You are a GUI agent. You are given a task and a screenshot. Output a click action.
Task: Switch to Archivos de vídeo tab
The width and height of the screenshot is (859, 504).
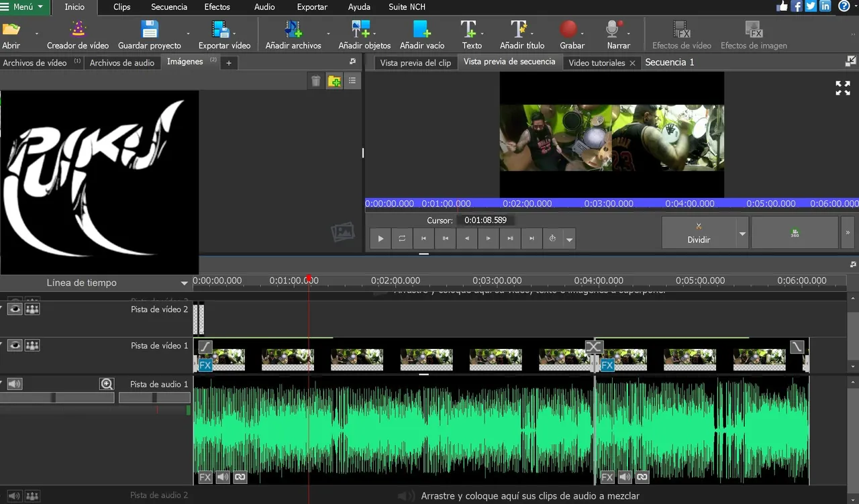42,62
